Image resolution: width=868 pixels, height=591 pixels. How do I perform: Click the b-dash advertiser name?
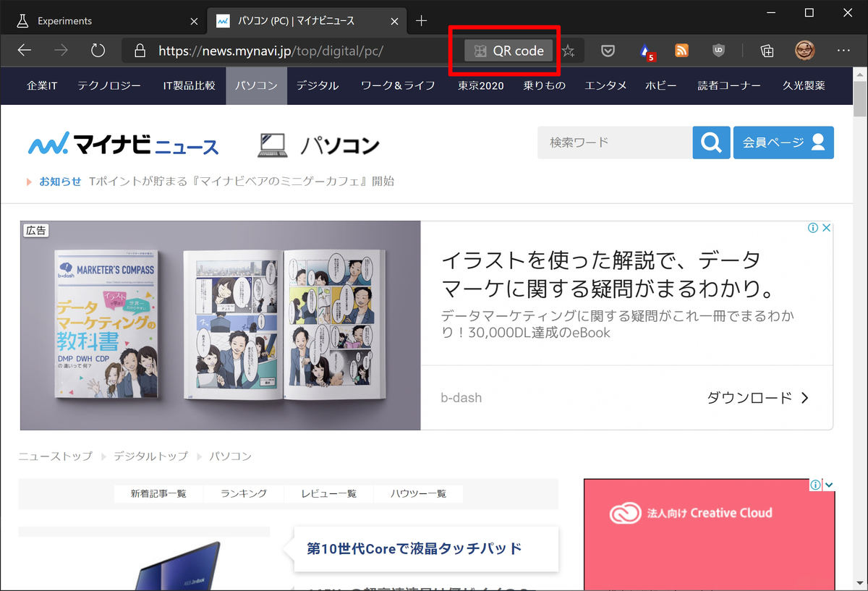[x=461, y=398]
